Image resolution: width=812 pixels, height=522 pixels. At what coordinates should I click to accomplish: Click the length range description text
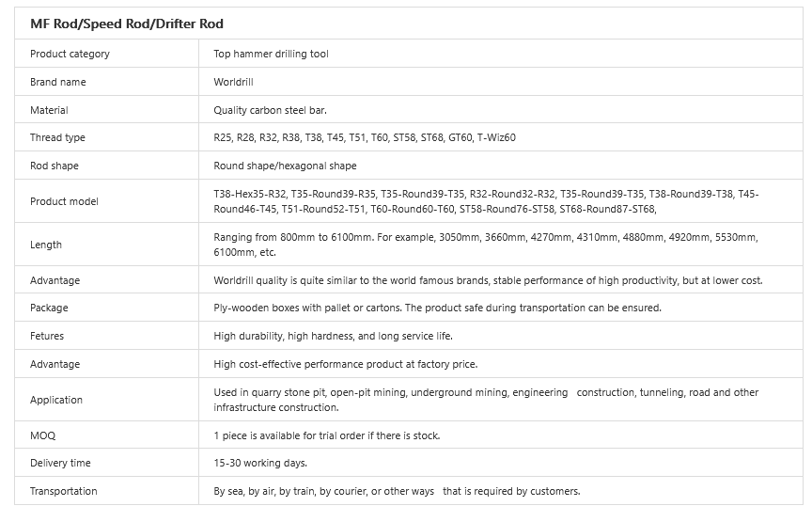(x=485, y=245)
